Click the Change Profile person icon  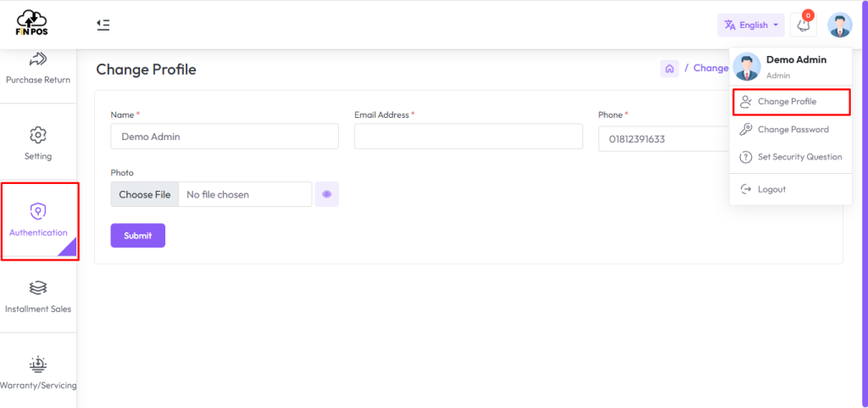tap(746, 102)
